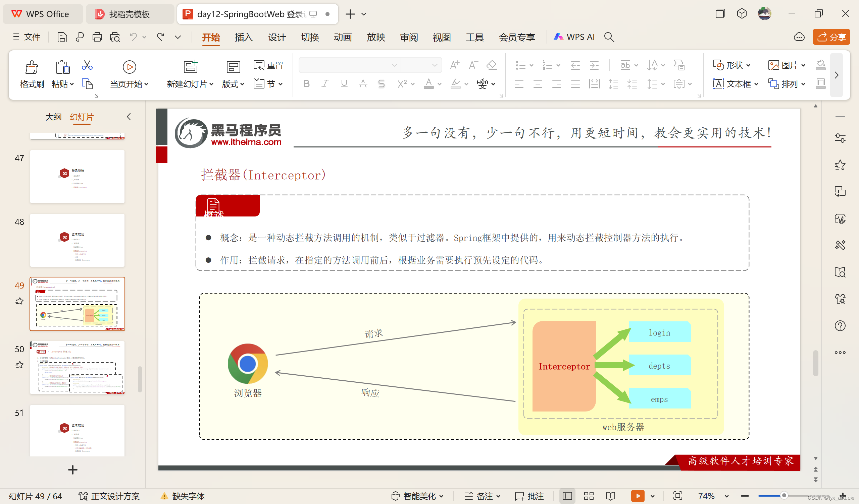Select slide 50 thumbnail
This screenshot has width=859, height=504.
pyautogui.click(x=78, y=367)
